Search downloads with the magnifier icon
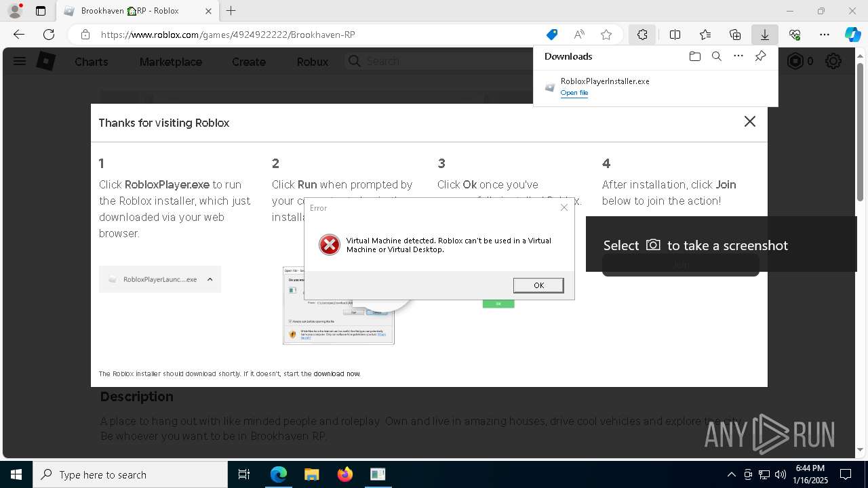The width and height of the screenshot is (868, 488). 716,56
